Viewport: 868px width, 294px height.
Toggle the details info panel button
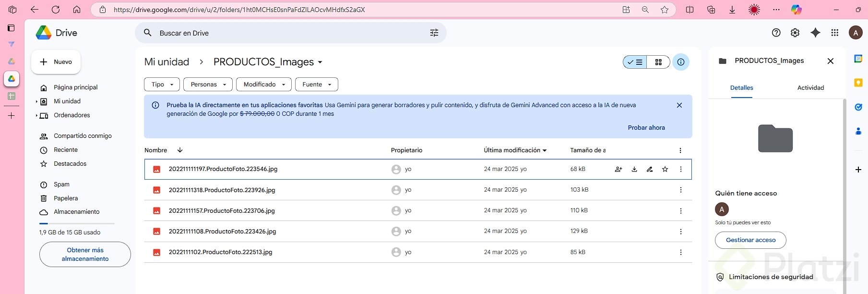[680, 62]
